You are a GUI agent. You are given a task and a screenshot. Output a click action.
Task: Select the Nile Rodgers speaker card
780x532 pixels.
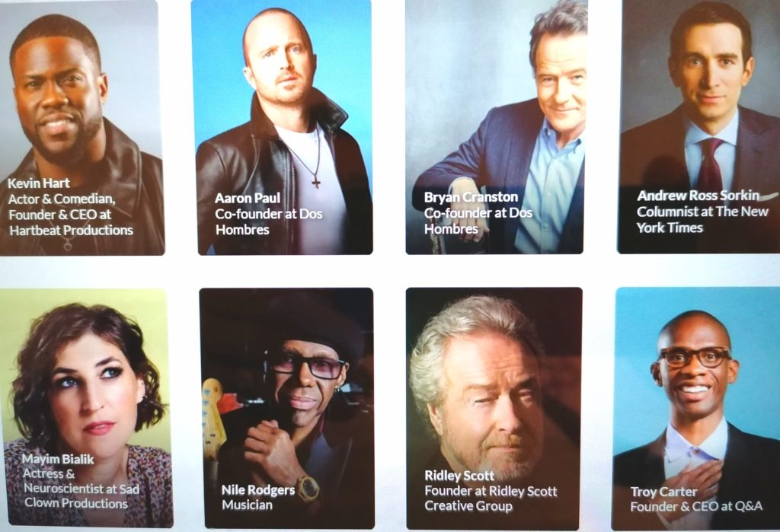pyautogui.click(x=287, y=408)
